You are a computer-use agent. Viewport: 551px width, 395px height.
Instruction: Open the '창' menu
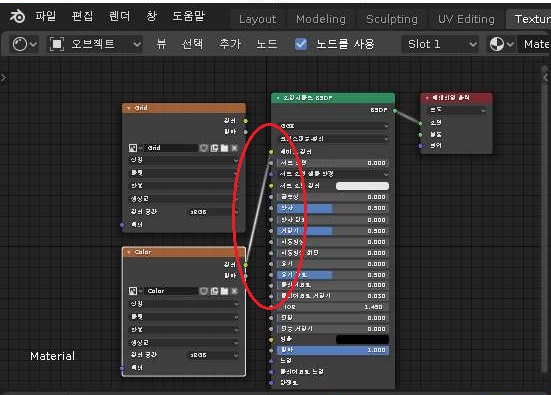[151, 16]
